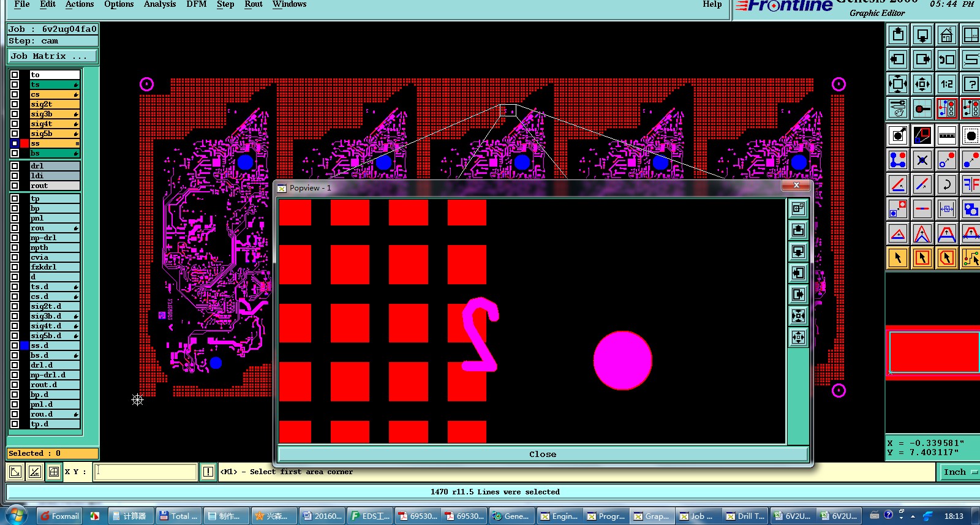Click pan-down icon in Popview side toolbar
The height and width of the screenshot is (525, 980).
point(798,251)
